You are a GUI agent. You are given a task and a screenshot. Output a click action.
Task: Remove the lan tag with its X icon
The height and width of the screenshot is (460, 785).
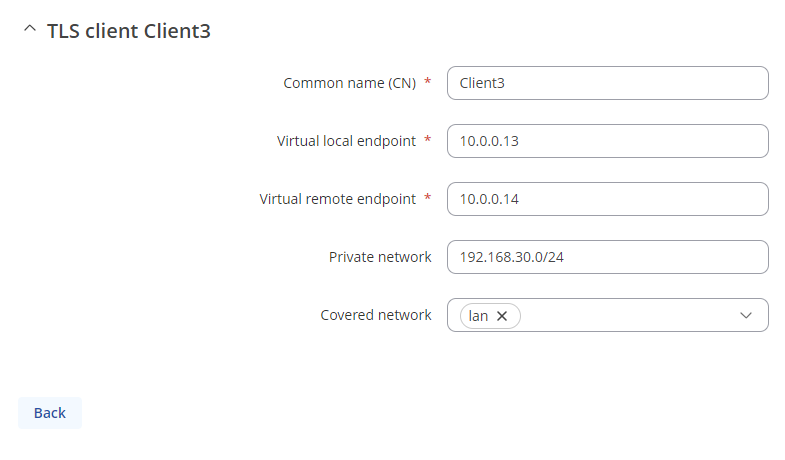pyautogui.click(x=502, y=316)
